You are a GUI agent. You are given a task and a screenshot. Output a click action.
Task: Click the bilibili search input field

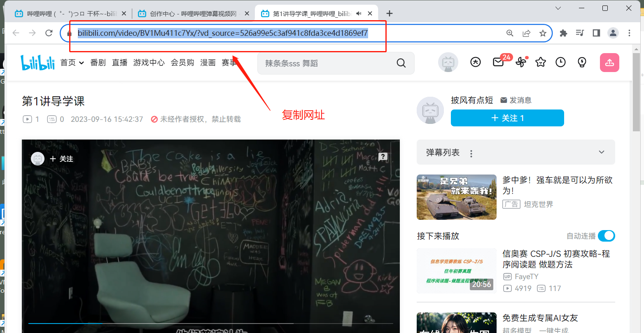coord(327,63)
